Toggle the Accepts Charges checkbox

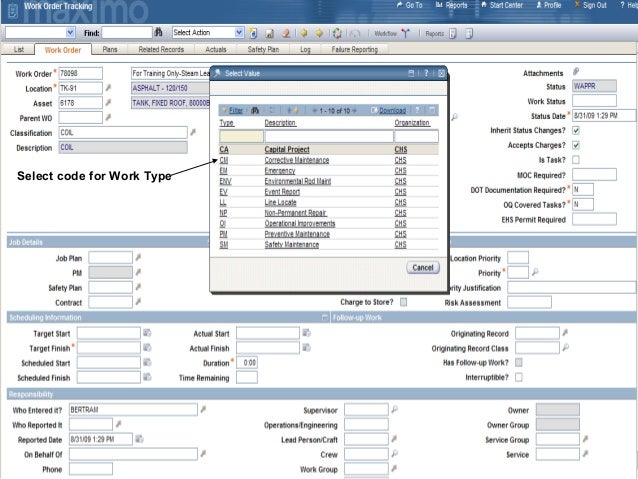[576, 145]
